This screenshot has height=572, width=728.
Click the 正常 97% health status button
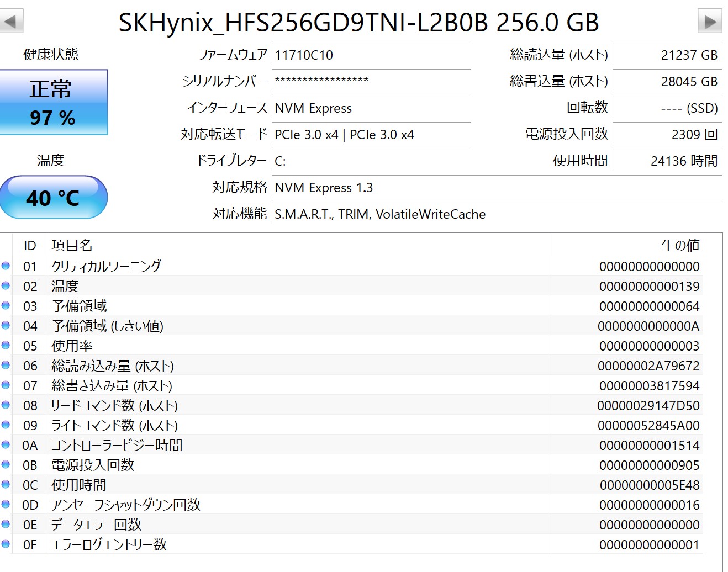coord(53,102)
